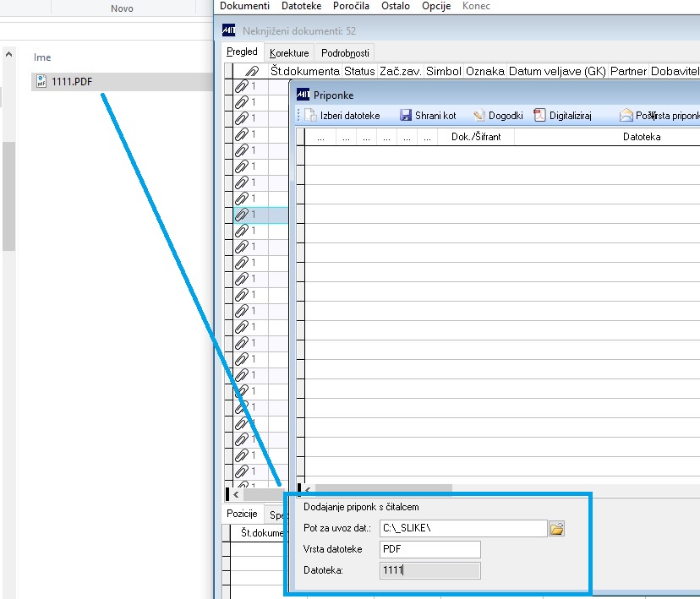Open the Dokumenti menu
700x599 pixels.
tap(244, 6)
